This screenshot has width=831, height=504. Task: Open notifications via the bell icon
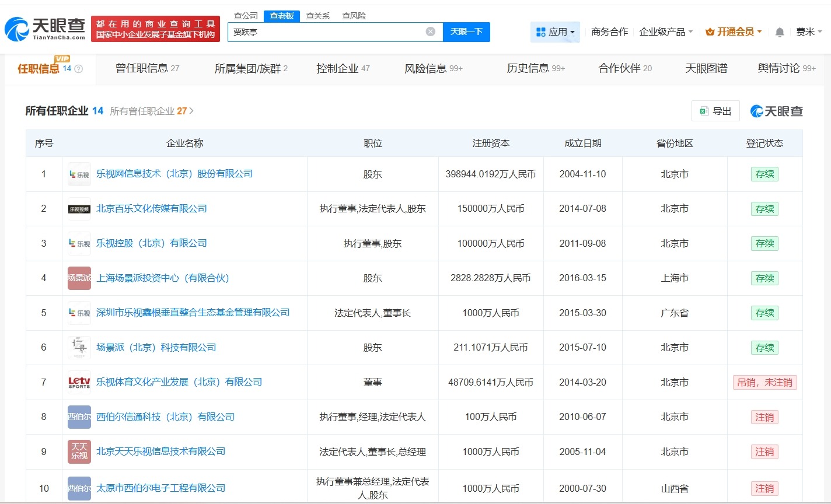click(779, 32)
